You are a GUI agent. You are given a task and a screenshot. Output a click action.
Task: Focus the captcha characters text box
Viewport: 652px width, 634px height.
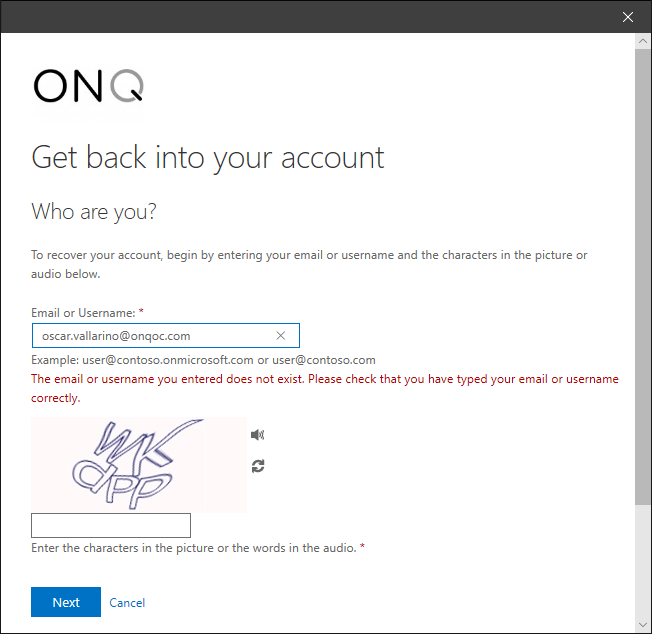111,525
